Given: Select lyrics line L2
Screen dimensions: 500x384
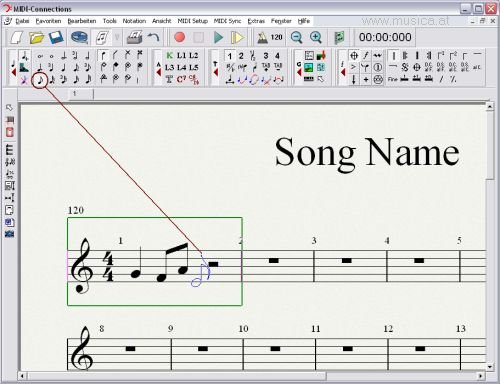Looking at the screenshot, I should pyautogui.click(x=194, y=55).
